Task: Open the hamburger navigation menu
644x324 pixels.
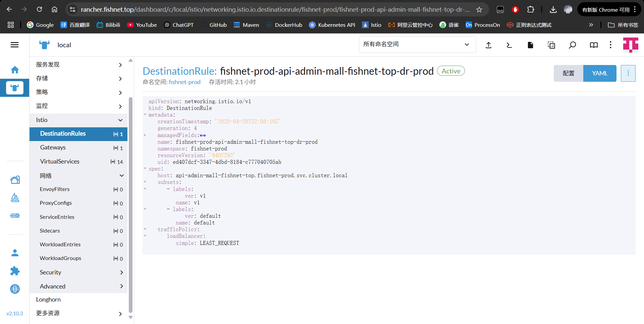Action: 14,45
